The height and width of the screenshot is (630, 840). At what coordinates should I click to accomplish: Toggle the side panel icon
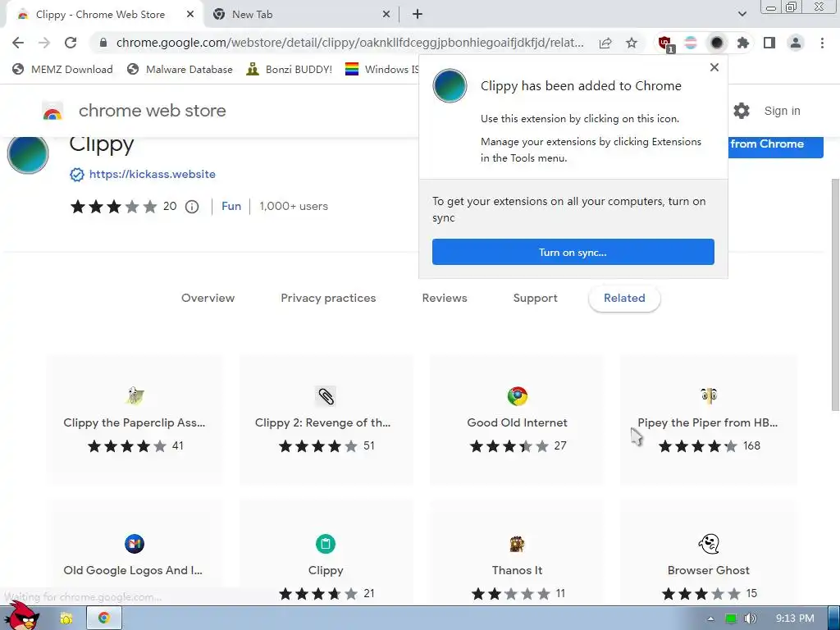tap(769, 43)
